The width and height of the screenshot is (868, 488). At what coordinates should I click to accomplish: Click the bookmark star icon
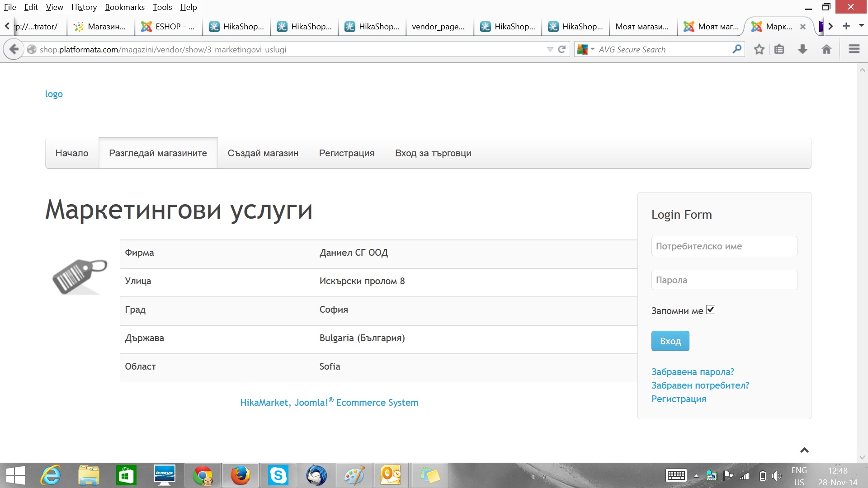[759, 49]
